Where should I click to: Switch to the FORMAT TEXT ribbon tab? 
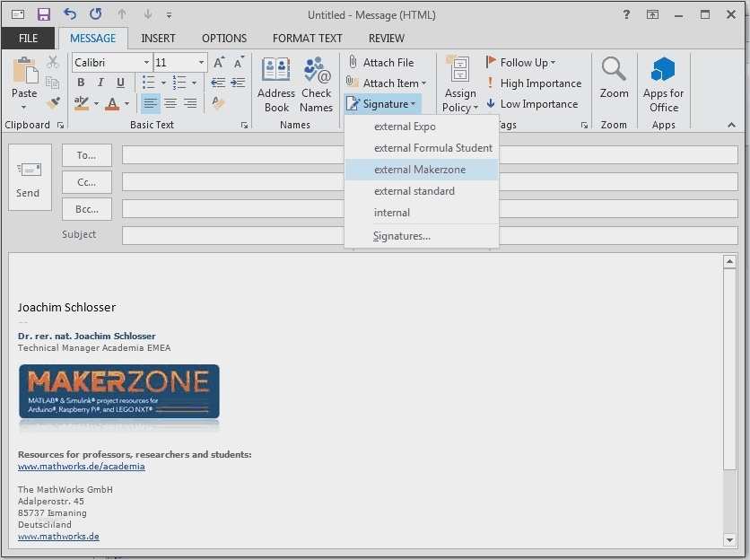click(307, 38)
